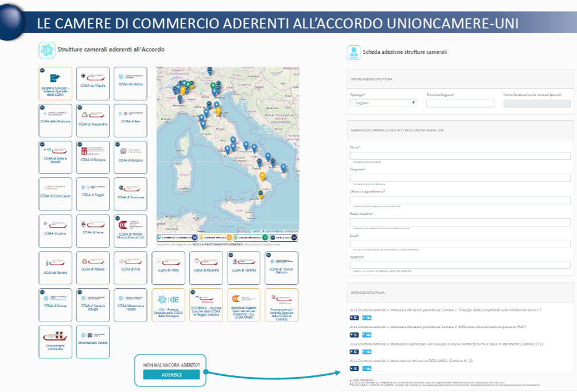The image size is (577, 392).
Task: Open the CCIAA di Taranto card
Action: coord(244,268)
